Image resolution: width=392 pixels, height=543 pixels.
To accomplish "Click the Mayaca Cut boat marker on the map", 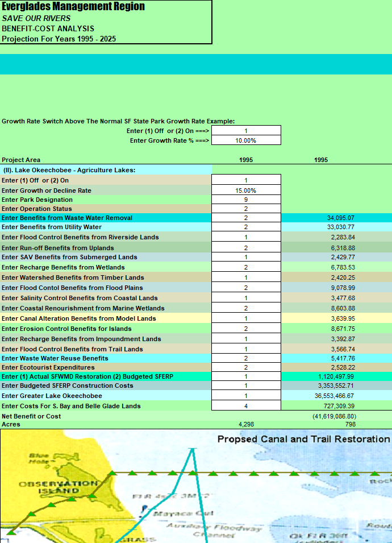I will point(145,508).
